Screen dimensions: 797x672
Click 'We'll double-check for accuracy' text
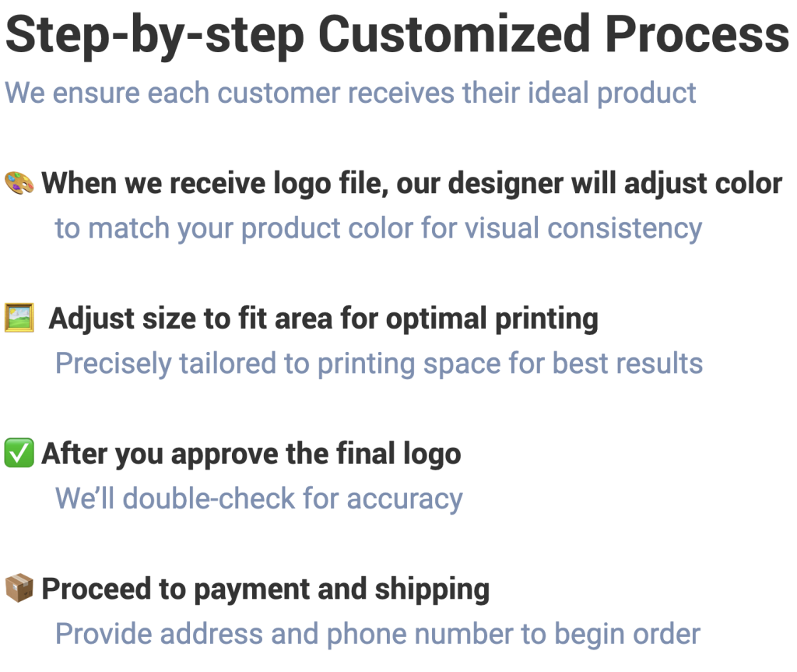[x=259, y=498]
